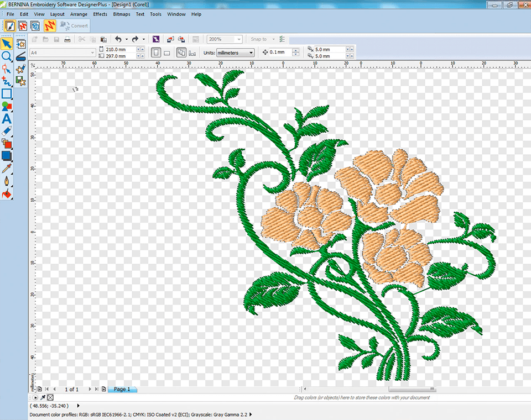The width and height of the screenshot is (531, 420).
Task: Open the color document profiles via printer icon
Action: coord(66,39)
